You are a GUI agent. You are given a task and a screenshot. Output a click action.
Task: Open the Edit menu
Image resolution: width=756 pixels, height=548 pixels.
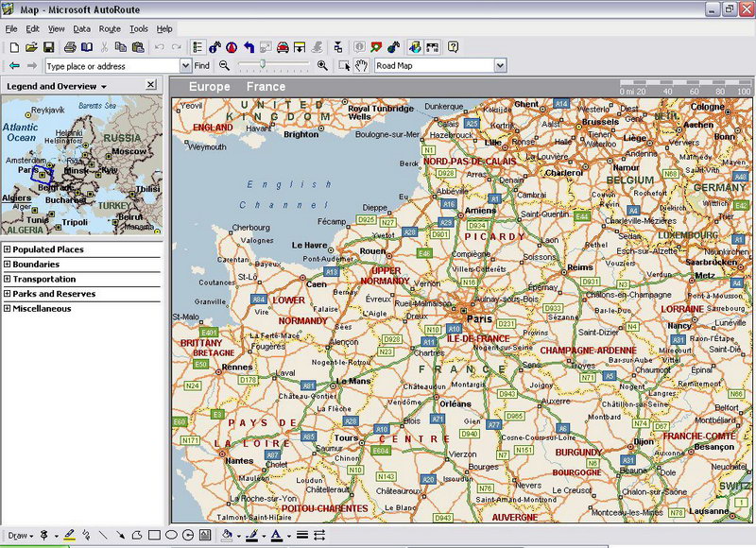click(x=32, y=29)
